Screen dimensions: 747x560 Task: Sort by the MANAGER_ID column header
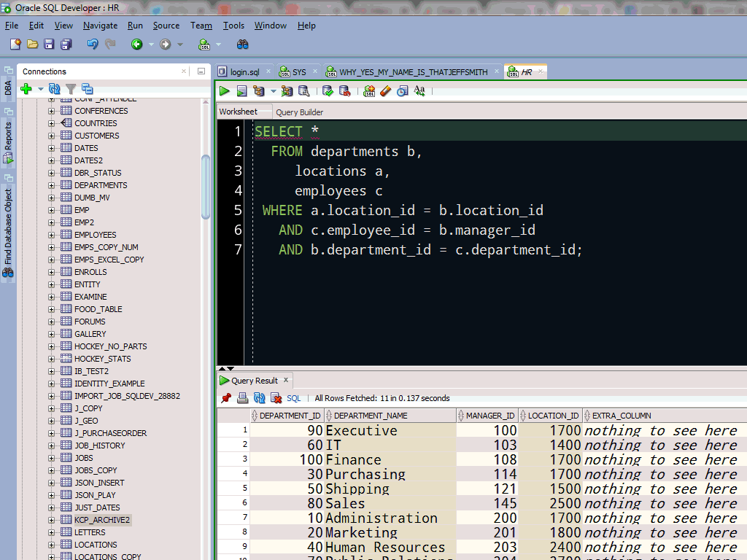point(487,416)
